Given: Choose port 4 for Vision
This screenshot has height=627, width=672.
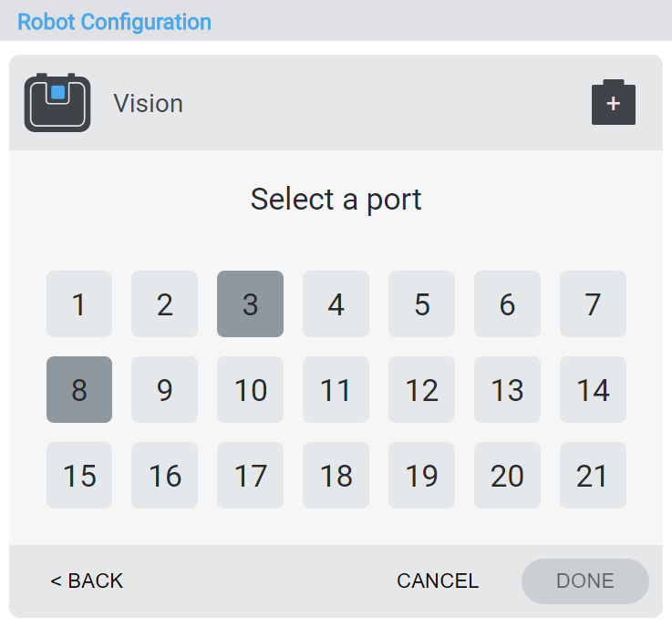Looking at the screenshot, I should [x=336, y=304].
